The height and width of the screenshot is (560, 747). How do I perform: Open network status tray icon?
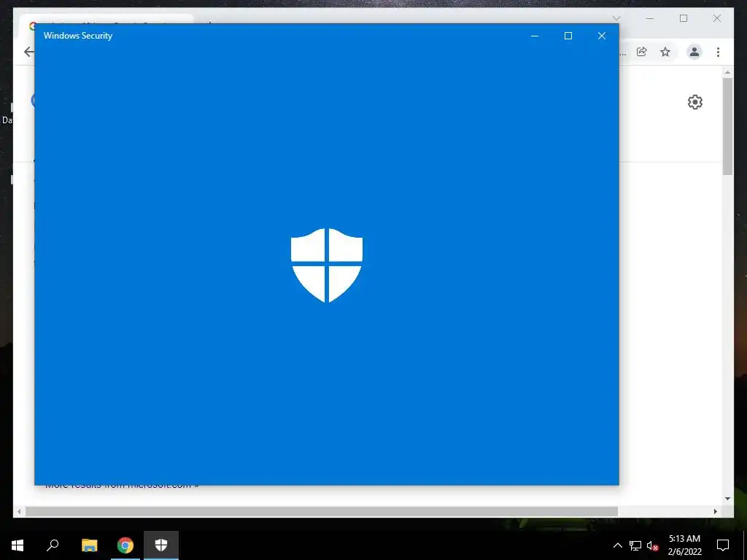coord(635,545)
